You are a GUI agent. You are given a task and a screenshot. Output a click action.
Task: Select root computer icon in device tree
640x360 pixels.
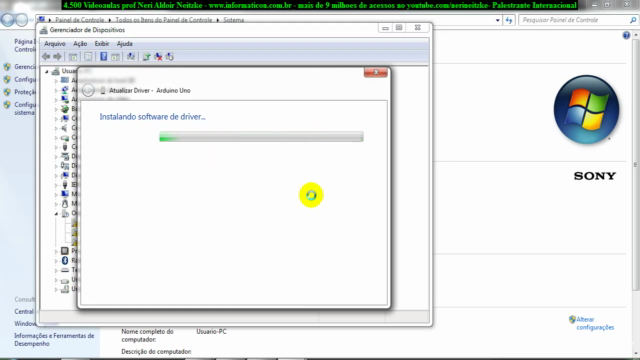coord(56,71)
